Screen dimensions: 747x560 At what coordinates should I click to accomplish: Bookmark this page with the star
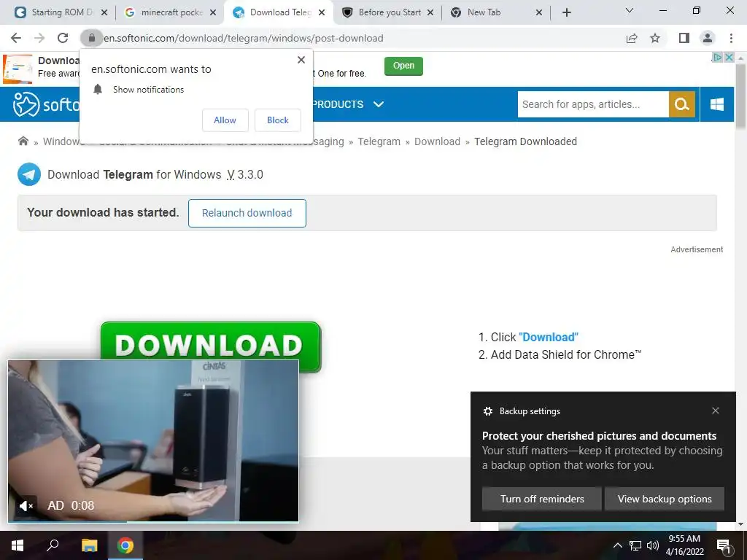coord(655,38)
